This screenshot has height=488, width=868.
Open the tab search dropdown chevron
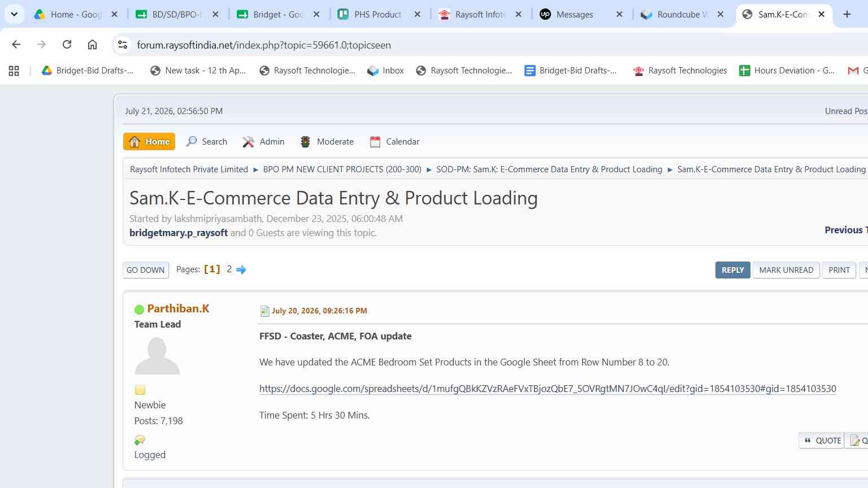[x=14, y=14]
